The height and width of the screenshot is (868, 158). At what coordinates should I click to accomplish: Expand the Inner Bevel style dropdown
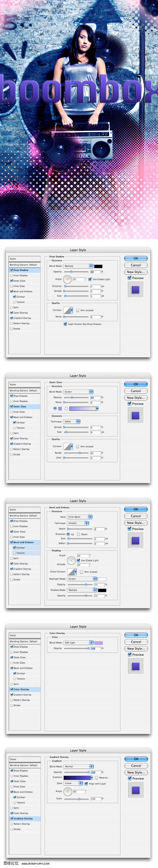click(x=80, y=517)
